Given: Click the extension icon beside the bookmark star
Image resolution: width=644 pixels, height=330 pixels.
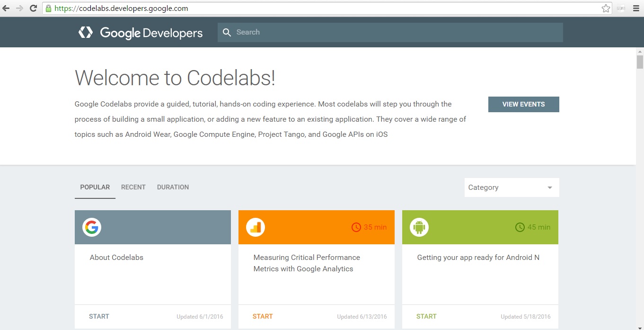Looking at the screenshot, I should [x=620, y=8].
